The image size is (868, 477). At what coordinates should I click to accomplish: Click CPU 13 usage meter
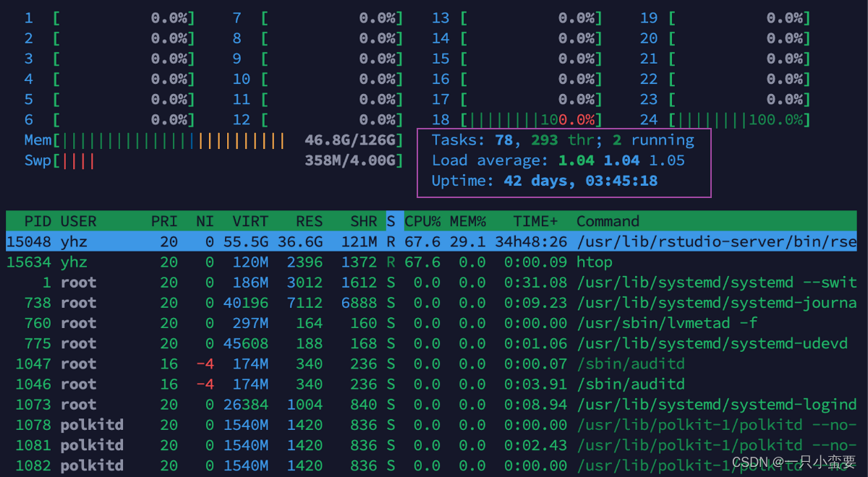pyautogui.click(x=516, y=18)
